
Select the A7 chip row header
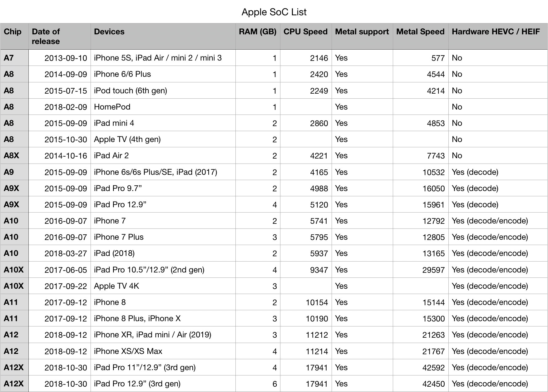pos(14,58)
